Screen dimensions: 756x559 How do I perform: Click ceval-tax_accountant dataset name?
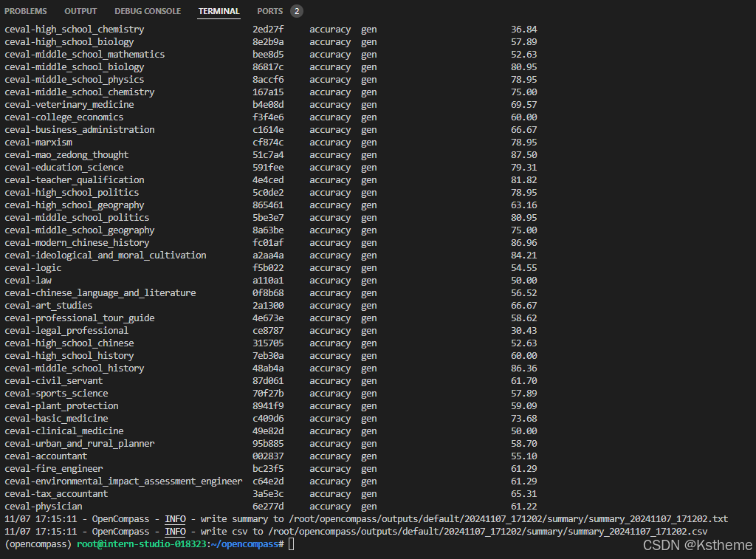(56, 493)
